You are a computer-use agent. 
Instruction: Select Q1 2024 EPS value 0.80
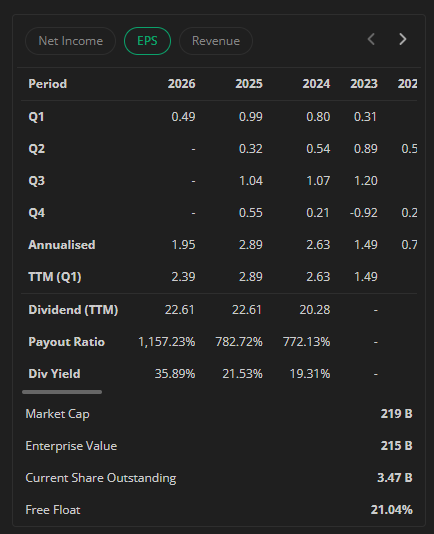[319, 117]
